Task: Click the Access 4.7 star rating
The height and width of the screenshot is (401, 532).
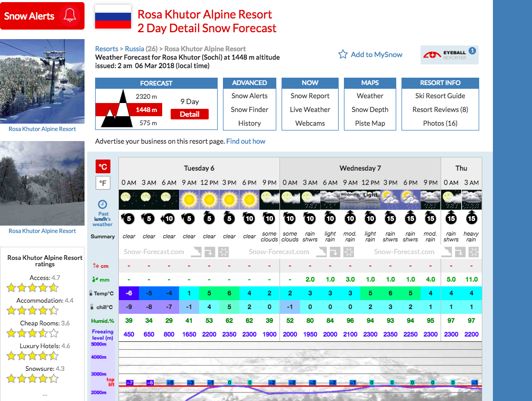Action: point(33,288)
